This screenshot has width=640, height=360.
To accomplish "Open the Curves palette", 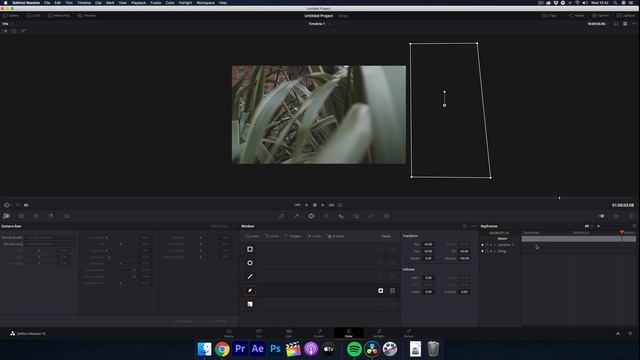I will [x=282, y=216].
